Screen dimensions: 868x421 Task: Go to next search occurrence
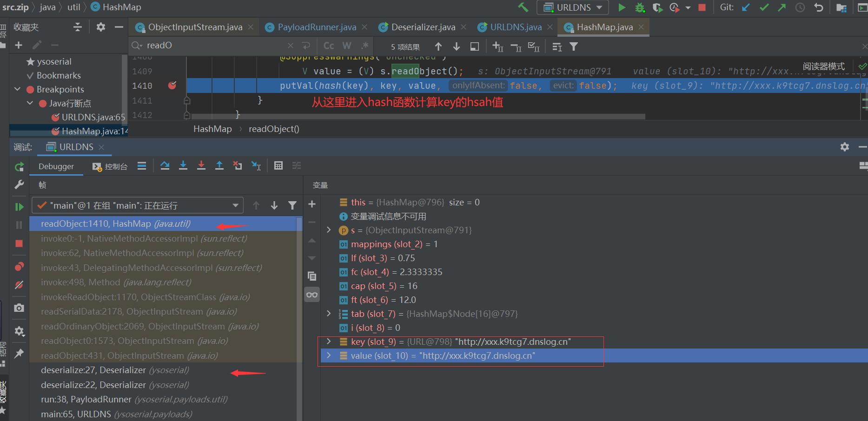(x=457, y=46)
